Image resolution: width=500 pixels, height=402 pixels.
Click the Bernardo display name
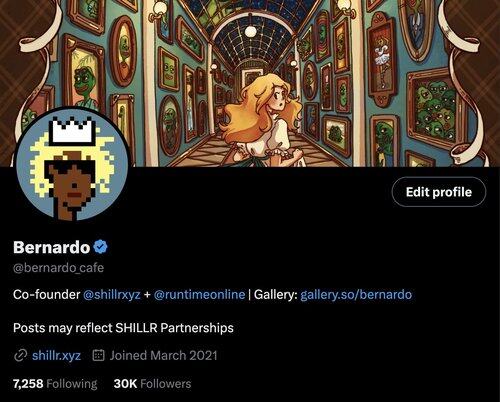[52, 247]
